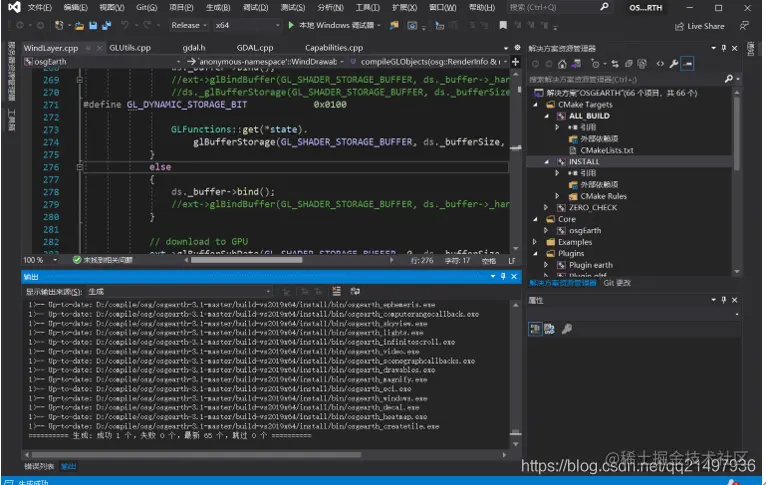Split the editor window with plus icon
This screenshot has height=485, width=766.
(x=515, y=62)
